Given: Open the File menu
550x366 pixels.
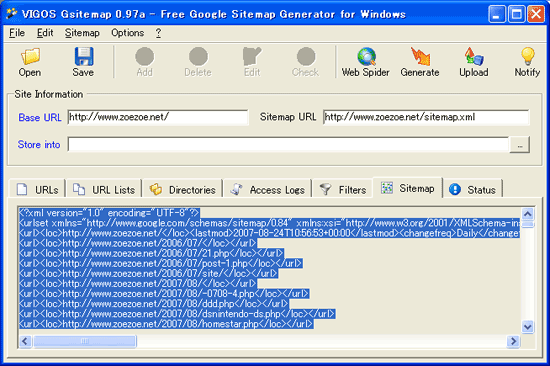Looking at the screenshot, I should [17, 33].
